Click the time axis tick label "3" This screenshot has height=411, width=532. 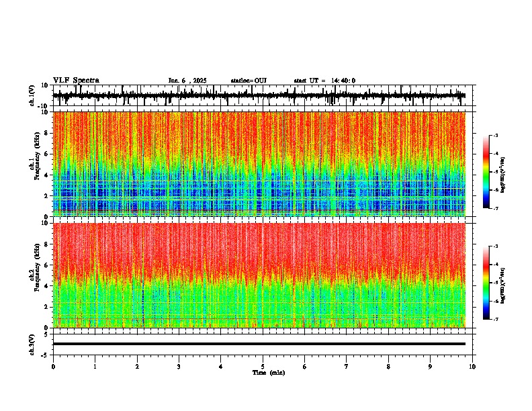click(179, 367)
